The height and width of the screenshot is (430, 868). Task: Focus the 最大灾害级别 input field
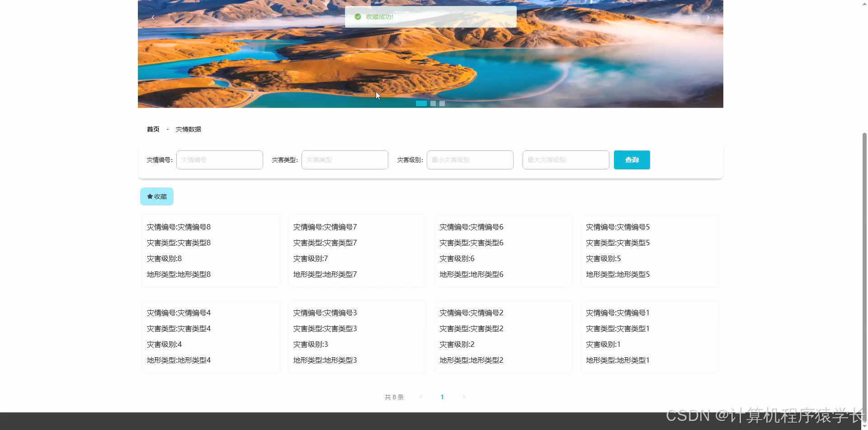566,160
